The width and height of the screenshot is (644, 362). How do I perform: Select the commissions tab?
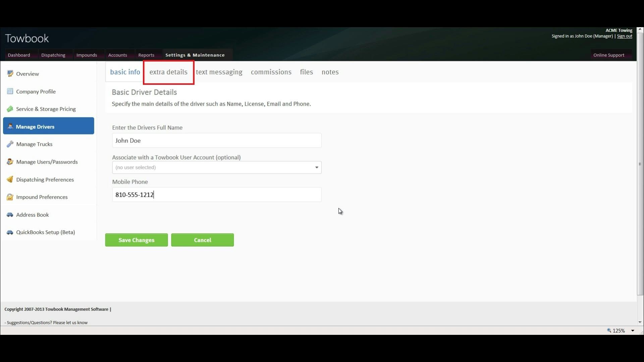click(271, 72)
